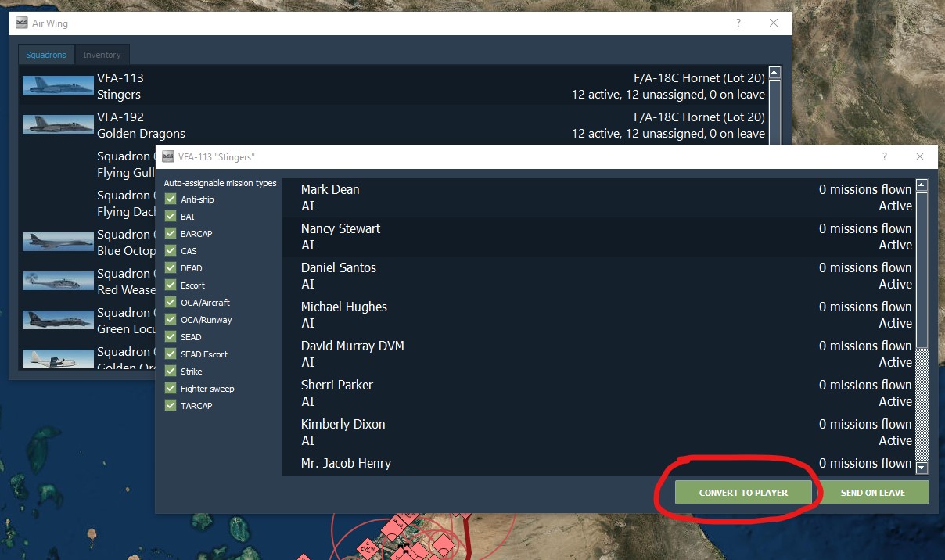
Task: Click the Golden squadron transport plane thumbnail
Action: tap(58, 358)
